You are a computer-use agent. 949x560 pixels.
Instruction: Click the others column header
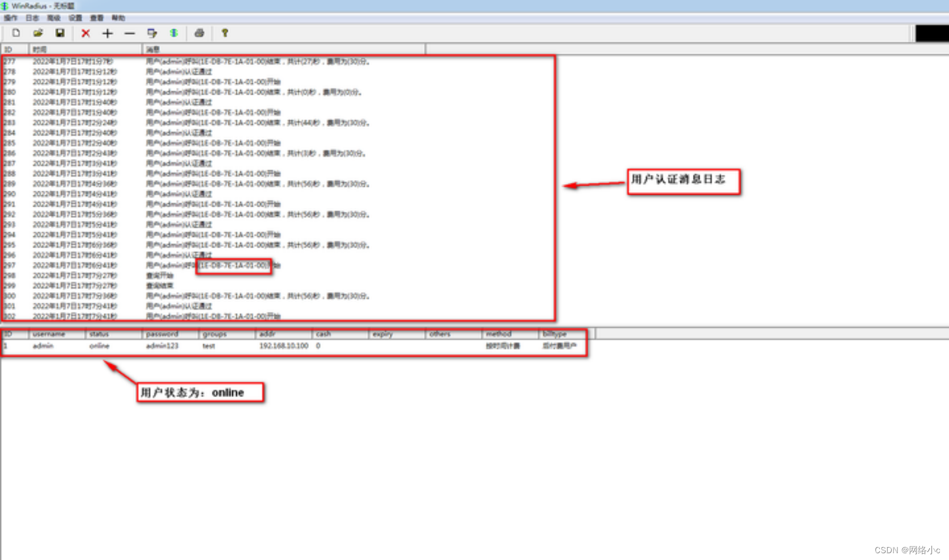(454, 334)
